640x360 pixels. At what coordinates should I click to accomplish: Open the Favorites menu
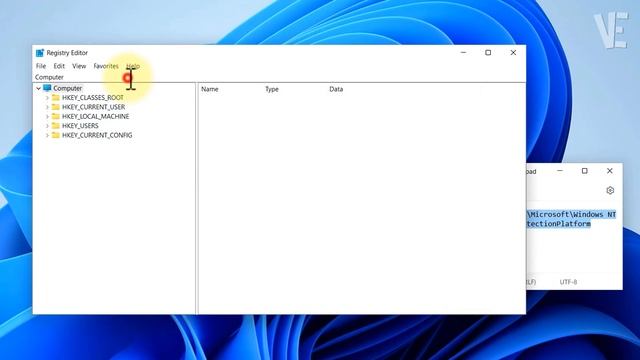(x=106, y=66)
